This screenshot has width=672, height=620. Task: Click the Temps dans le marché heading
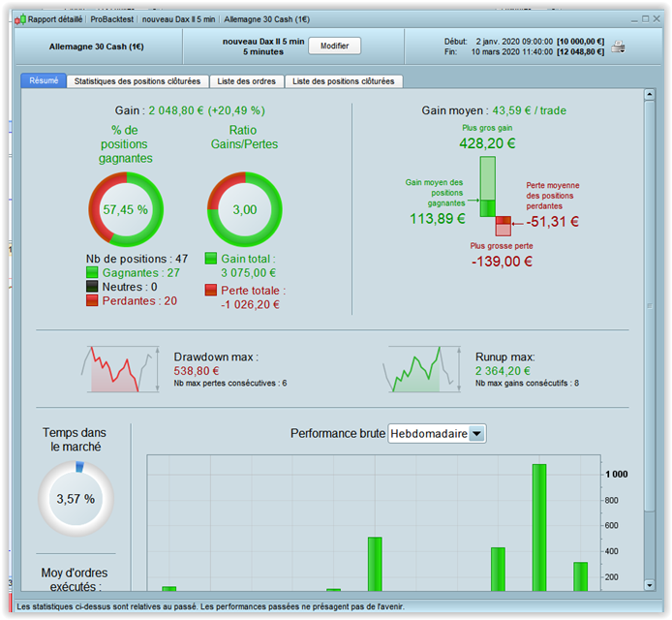[x=75, y=440]
